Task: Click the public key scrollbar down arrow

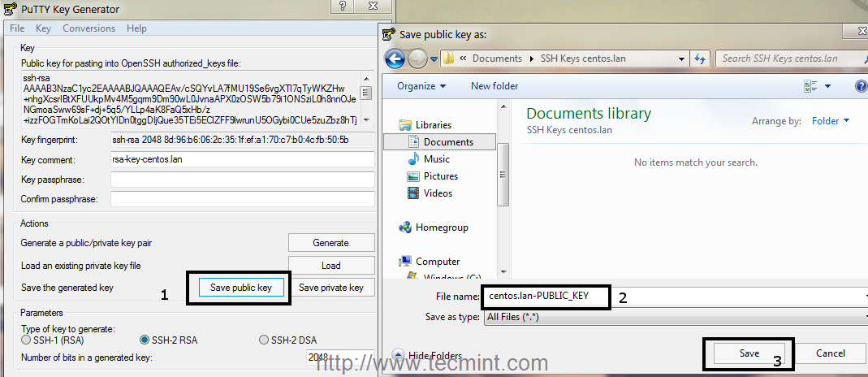Action: coord(365,120)
